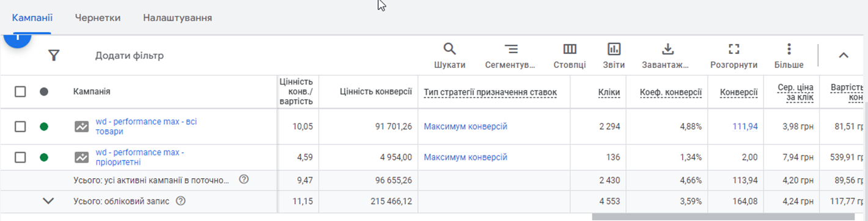
Task: Open the Звіти reports icon
Action: 614,50
